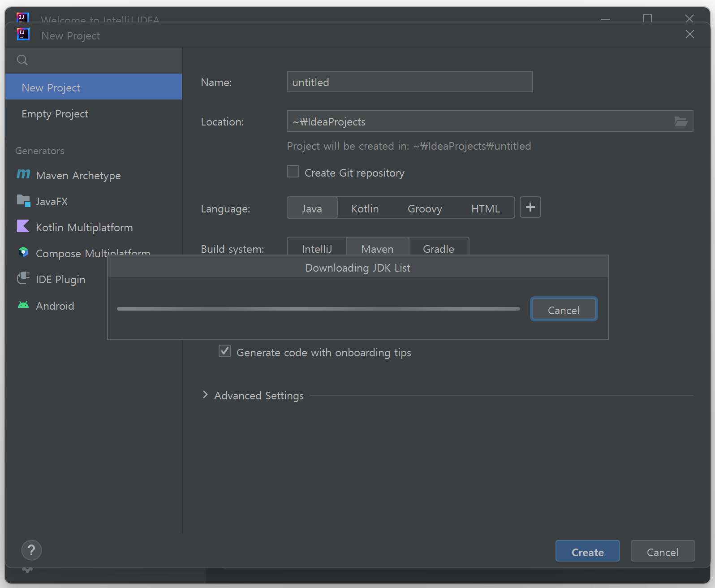Click the IDE Plugin plug icon
The image size is (715, 588).
pyautogui.click(x=23, y=278)
